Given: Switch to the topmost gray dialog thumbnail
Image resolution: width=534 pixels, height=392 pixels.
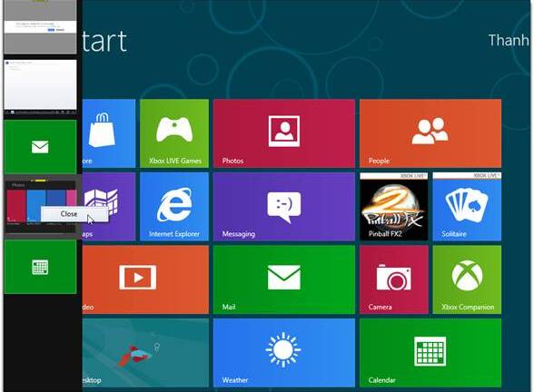Looking at the screenshot, I should pos(40,27).
